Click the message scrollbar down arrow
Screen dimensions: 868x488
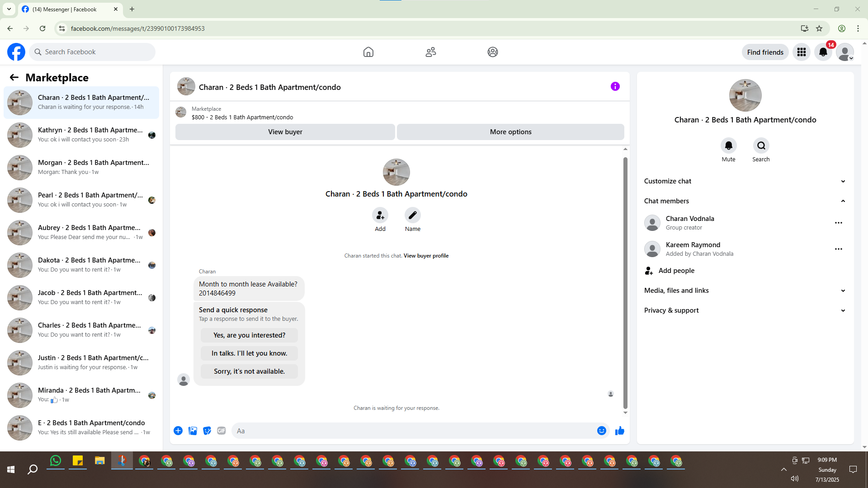tap(625, 413)
